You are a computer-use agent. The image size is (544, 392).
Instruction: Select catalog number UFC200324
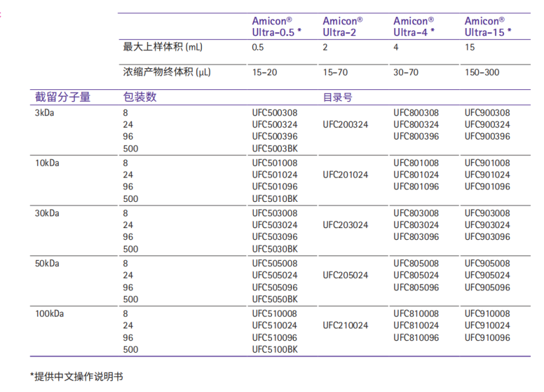pos(345,125)
